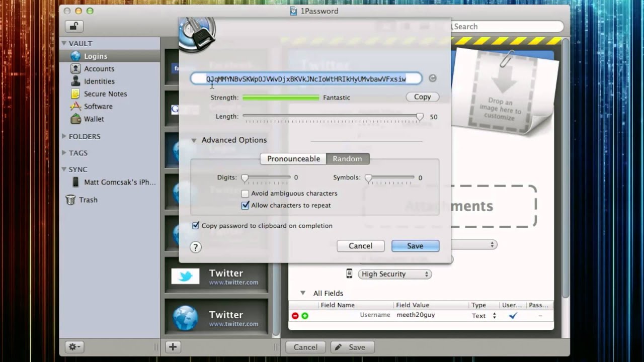Click Cancel in the bottom edit bar
Image resolution: width=644 pixels, height=362 pixels.
[305, 347]
